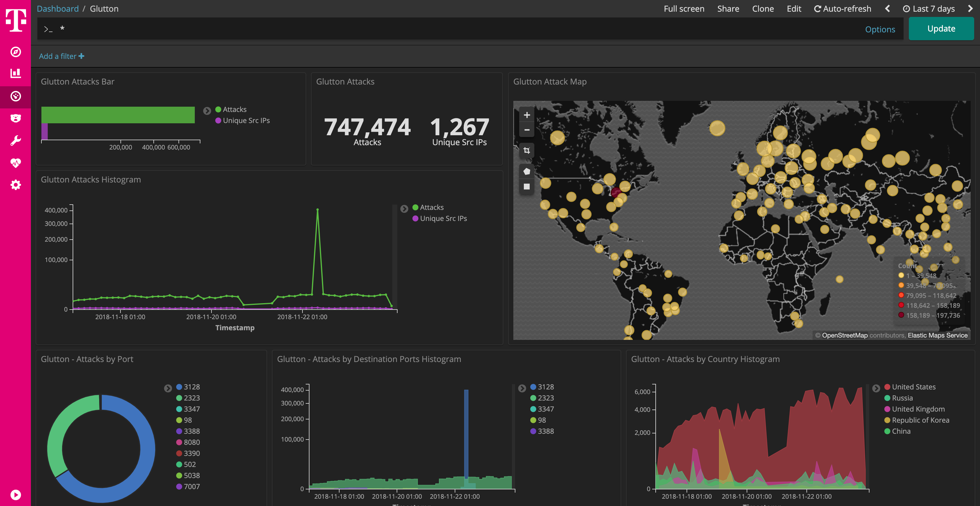The image size is (980, 506).
Task: Click the blue 3128 color swatch in port legend
Action: [179, 386]
